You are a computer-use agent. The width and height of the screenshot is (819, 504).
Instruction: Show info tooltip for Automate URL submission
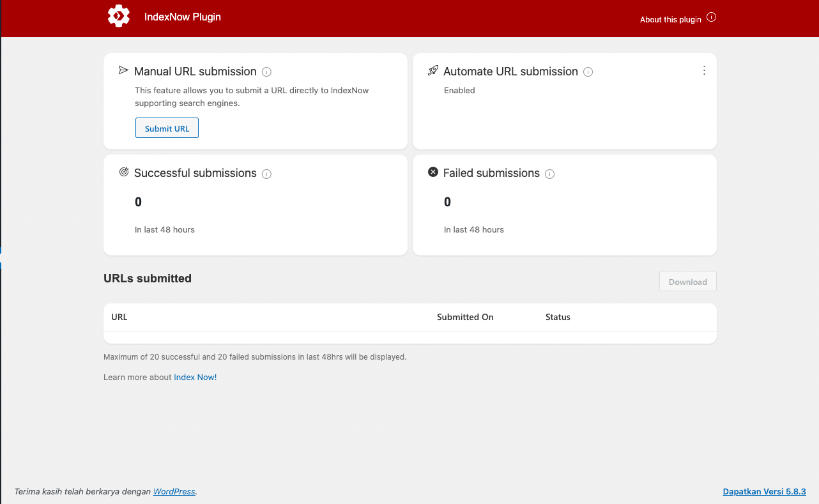[x=588, y=72]
